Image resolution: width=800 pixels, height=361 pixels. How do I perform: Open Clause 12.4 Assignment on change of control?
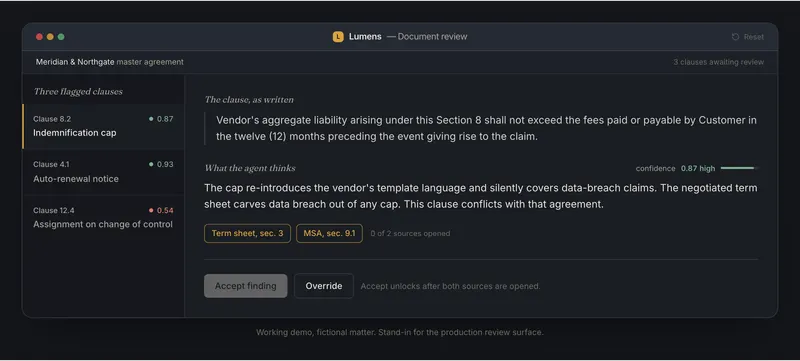tap(104, 218)
